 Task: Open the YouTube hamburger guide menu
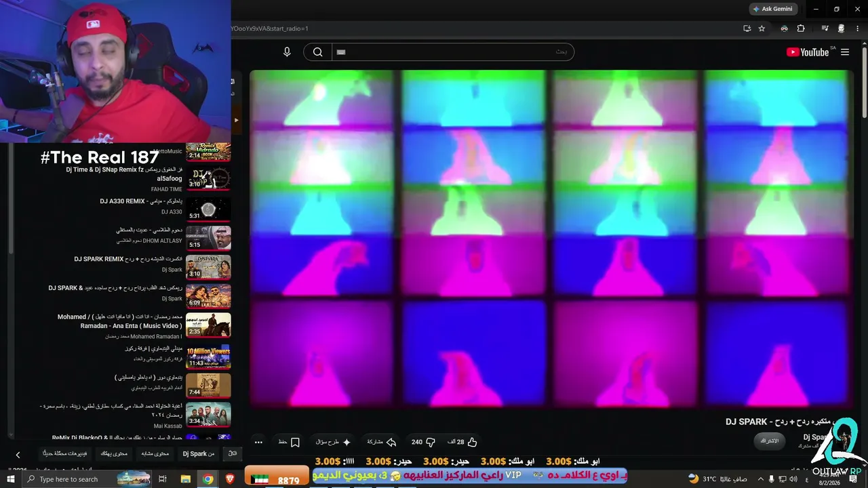tap(845, 52)
